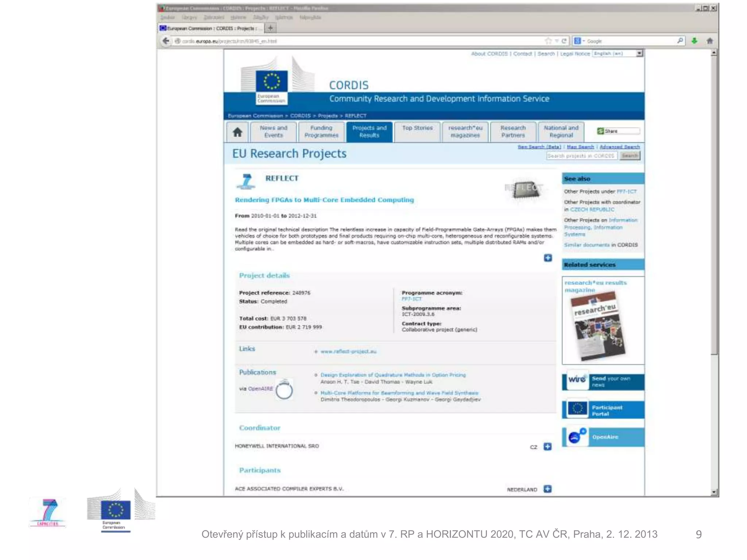Expand Honeywell International coordinator details
This screenshot has height=560, width=747.
click(x=547, y=447)
